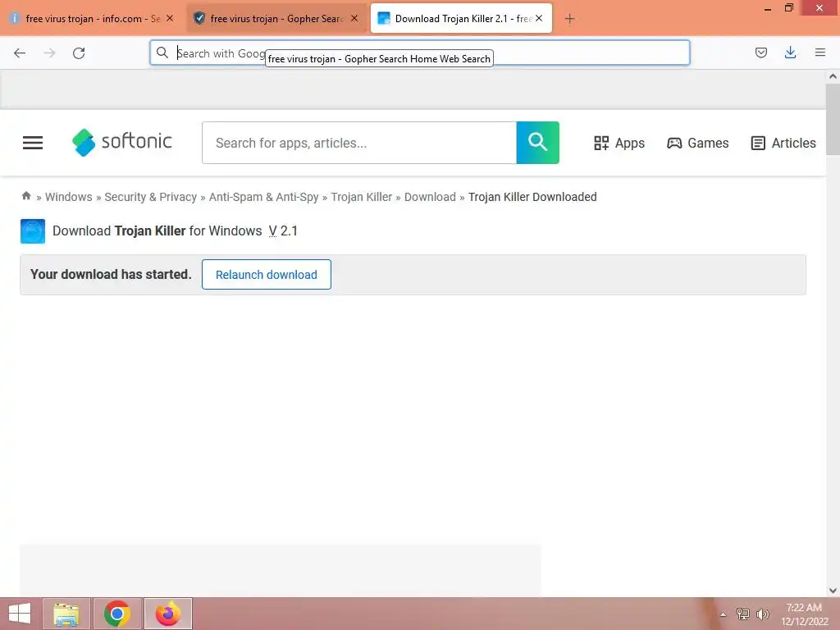Open the Anti-Spam & Anti-Spy breadcrumb
The image size is (840, 630).
[263, 197]
